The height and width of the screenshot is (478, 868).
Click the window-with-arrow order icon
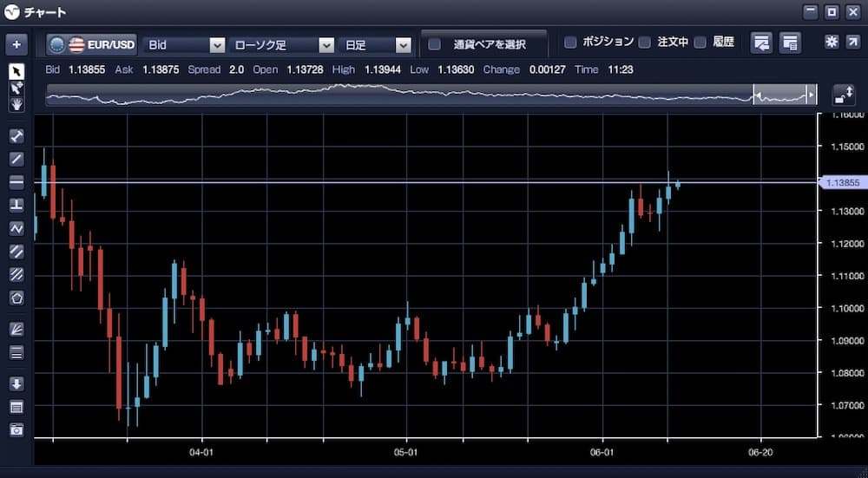click(x=761, y=43)
